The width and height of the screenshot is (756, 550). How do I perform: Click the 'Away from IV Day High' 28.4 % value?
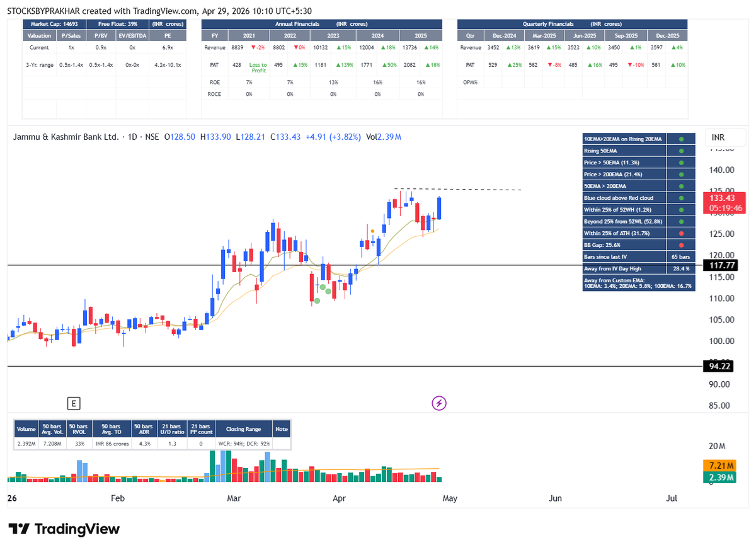[x=680, y=268]
